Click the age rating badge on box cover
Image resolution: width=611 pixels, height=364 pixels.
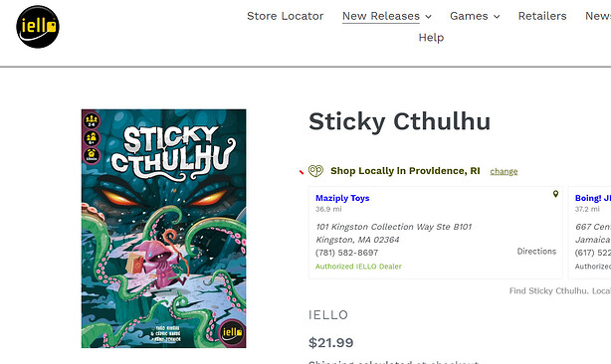[x=92, y=138]
